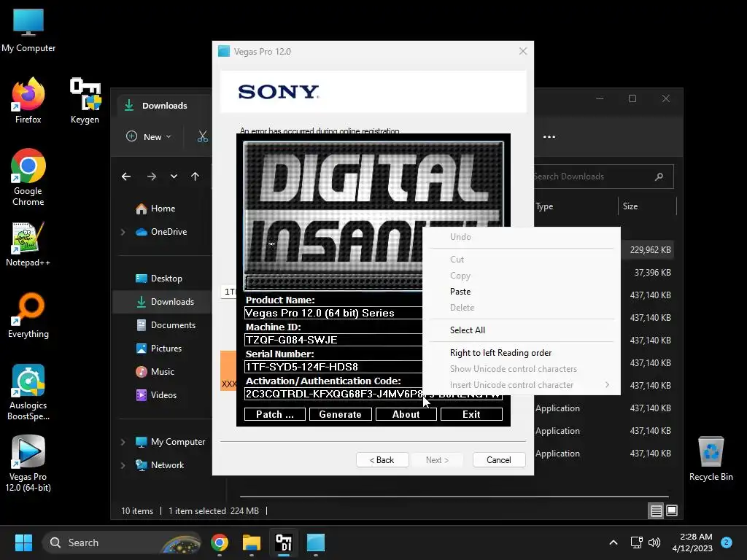This screenshot has width=747, height=560.
Task: Select Videos in the Explorer sidebar
Action: point(163,395)
